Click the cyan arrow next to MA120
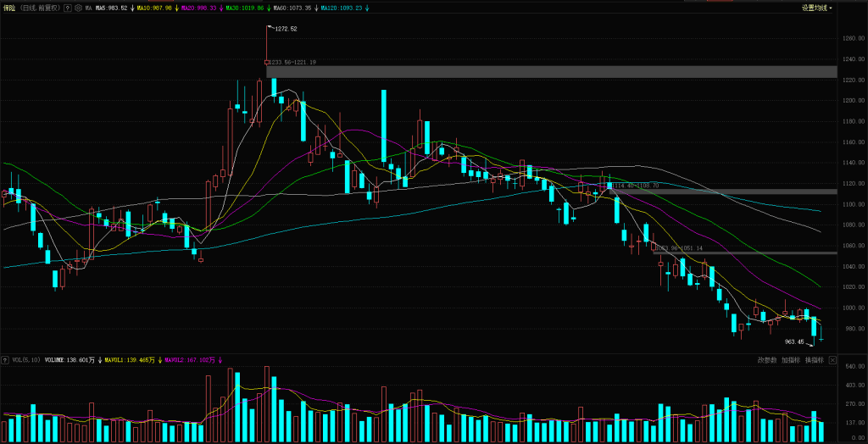The height and width of the screenshot is (444, 868). 367,8
